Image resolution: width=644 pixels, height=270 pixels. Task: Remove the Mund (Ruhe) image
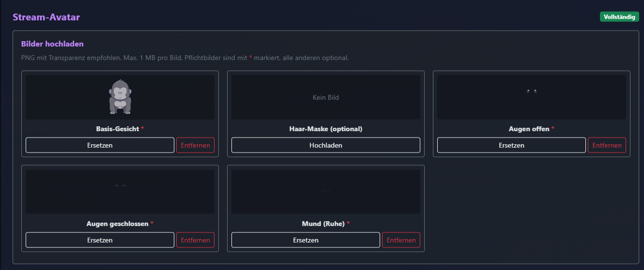401,240
